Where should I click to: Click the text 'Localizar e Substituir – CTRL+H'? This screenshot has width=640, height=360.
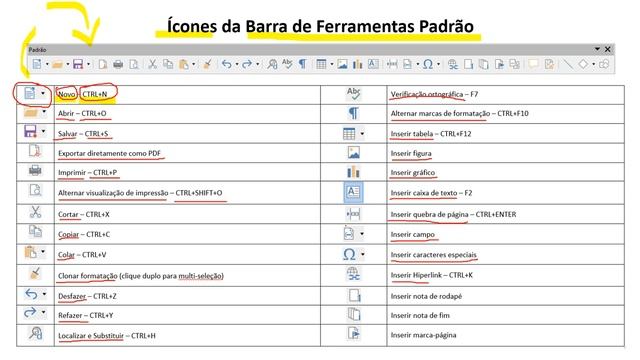[x=107, y=336]
